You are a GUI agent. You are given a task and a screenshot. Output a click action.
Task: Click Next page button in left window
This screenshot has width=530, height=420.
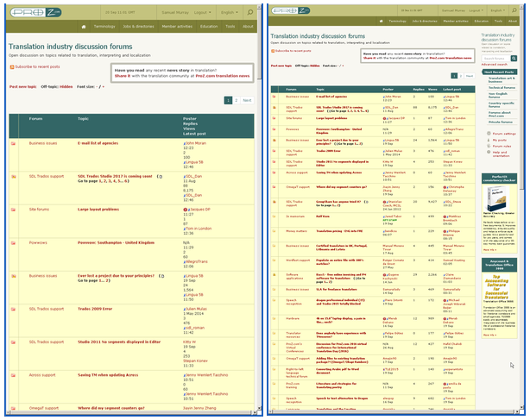click(x=247, y=100)
